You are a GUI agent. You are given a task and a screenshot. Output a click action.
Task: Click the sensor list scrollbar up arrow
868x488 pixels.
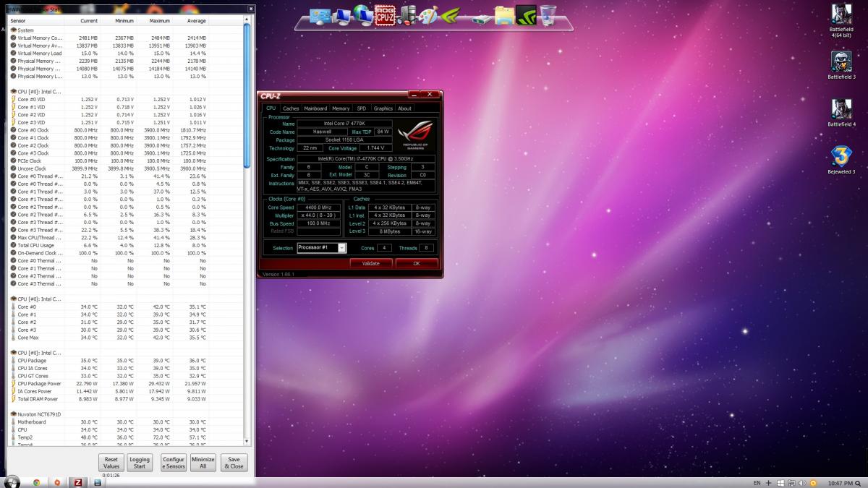click(x=248, y=20)
